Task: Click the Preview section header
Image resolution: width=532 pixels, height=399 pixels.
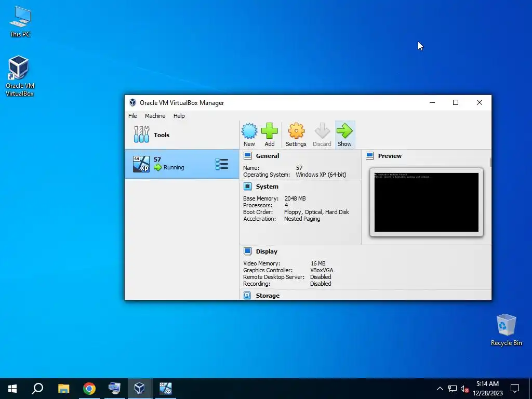Action: 390,156
